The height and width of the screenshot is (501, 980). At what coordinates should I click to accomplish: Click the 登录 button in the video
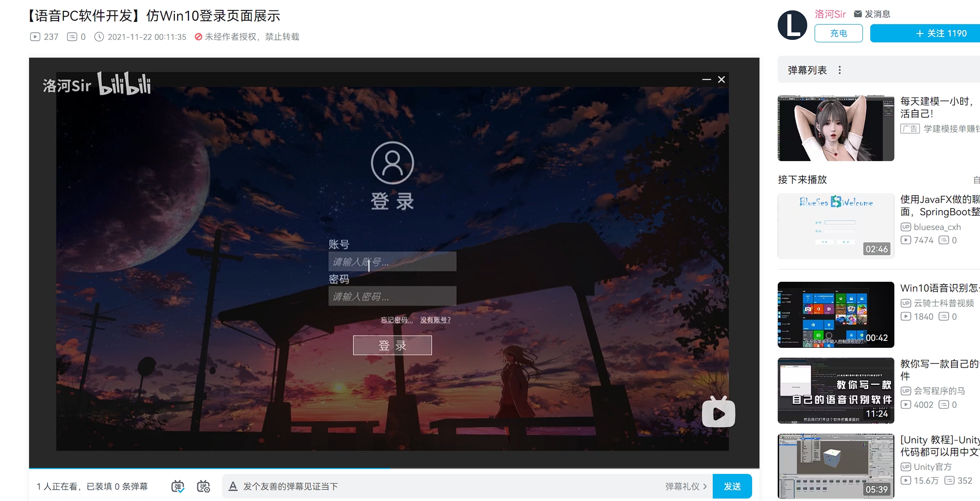392,345
